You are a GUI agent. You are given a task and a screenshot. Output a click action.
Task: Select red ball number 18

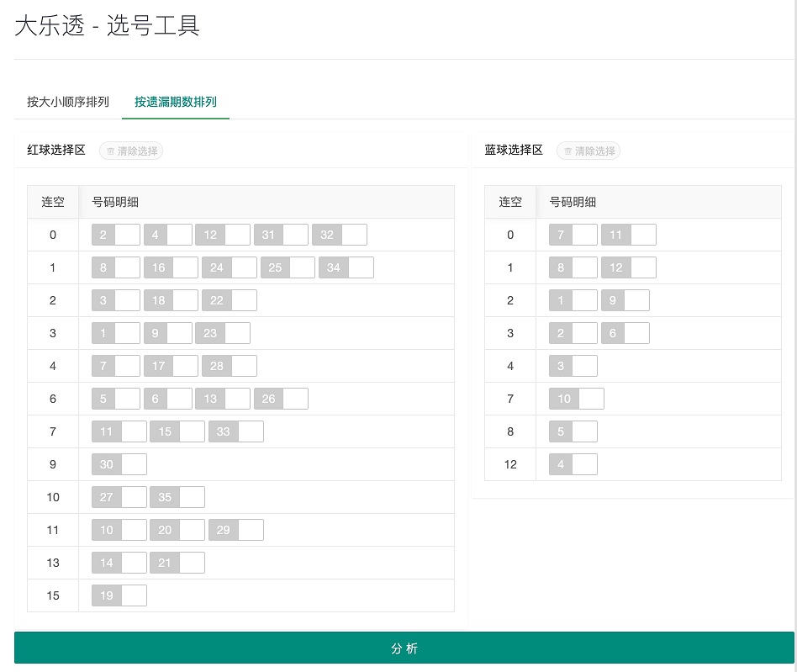[171, 300]
